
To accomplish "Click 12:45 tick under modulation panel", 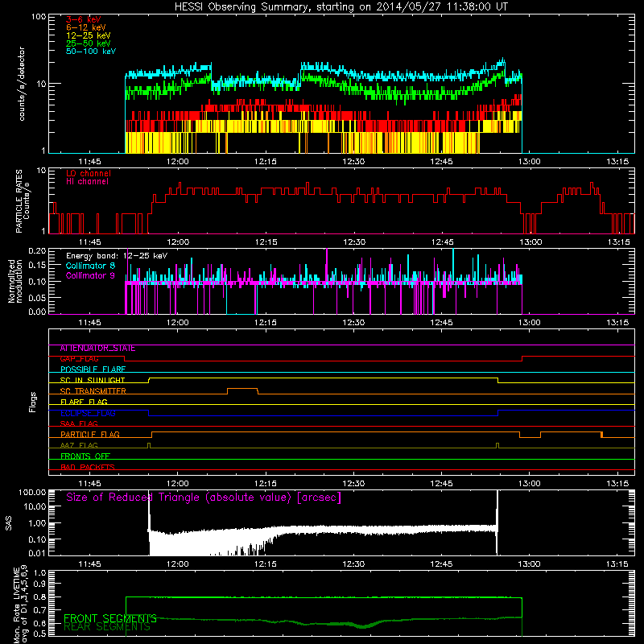I will point(441,323).
